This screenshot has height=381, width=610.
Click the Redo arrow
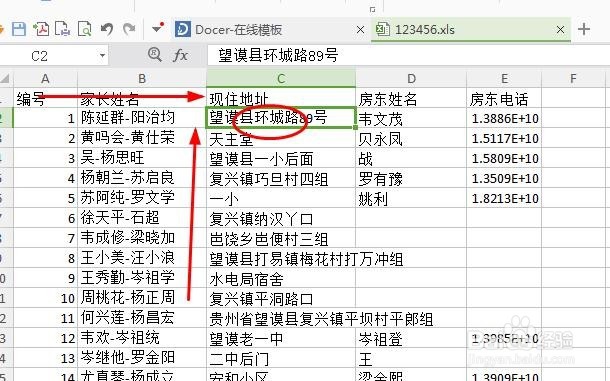pos(129,29)
